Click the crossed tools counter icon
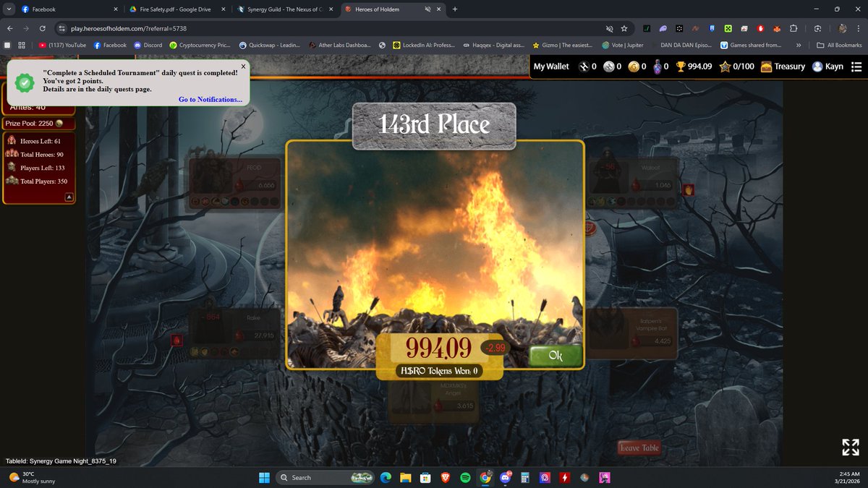The image size is (868, 488). (x=584, y=67)
